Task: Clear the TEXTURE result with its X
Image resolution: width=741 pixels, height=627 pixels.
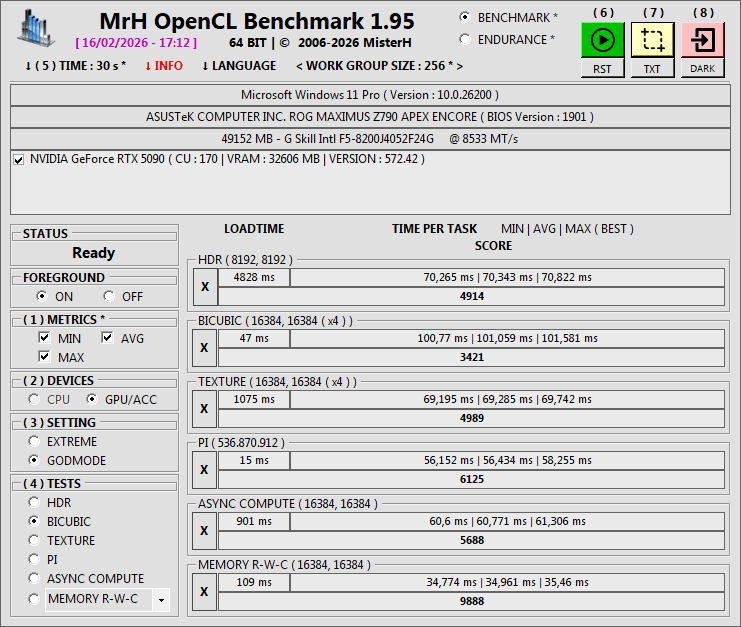Action: [x=205, y=409]
